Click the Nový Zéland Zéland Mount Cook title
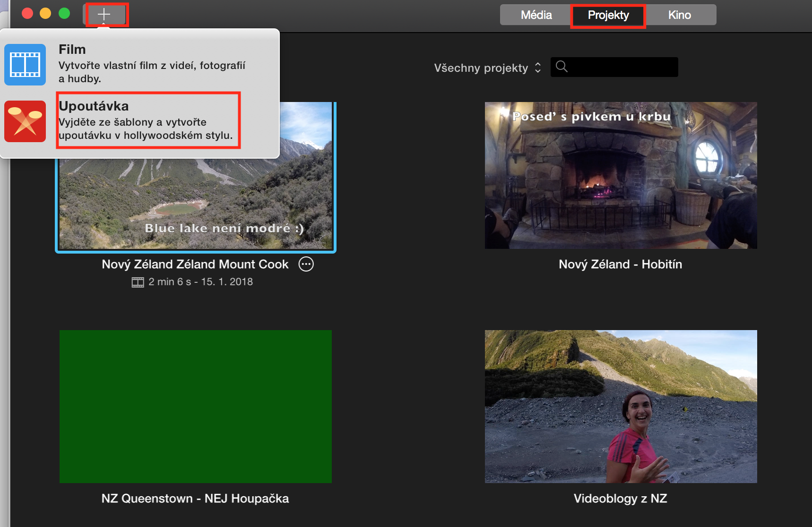The image size is (812, 527). [195, 264]
